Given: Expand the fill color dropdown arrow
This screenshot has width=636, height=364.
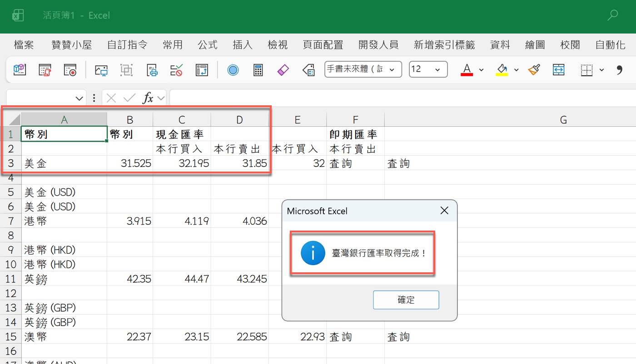Looking at the screenshot, I should [x=516, y=70].
